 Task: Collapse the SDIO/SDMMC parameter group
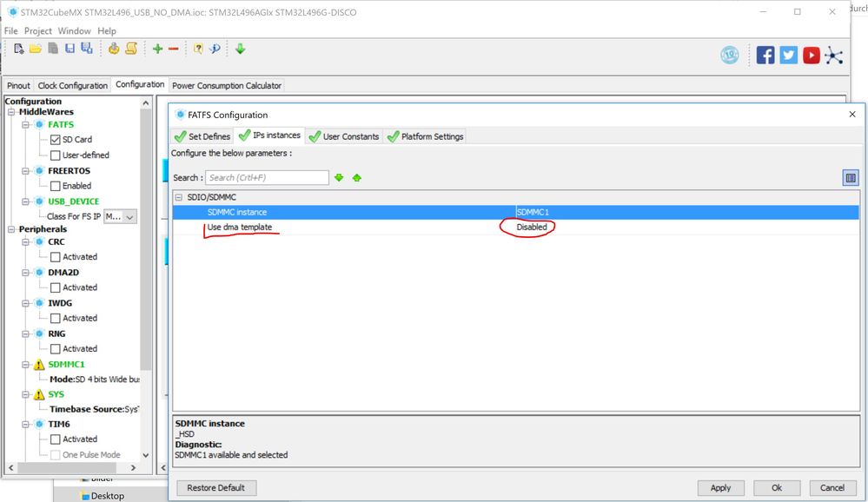[179, 197]
